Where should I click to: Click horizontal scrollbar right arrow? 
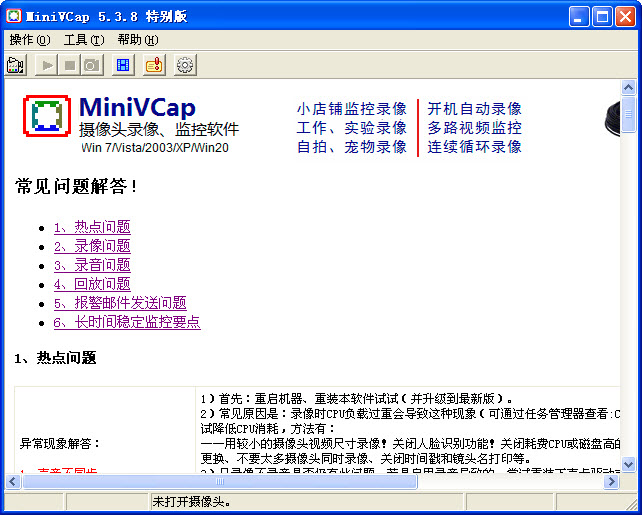[611, 481]
